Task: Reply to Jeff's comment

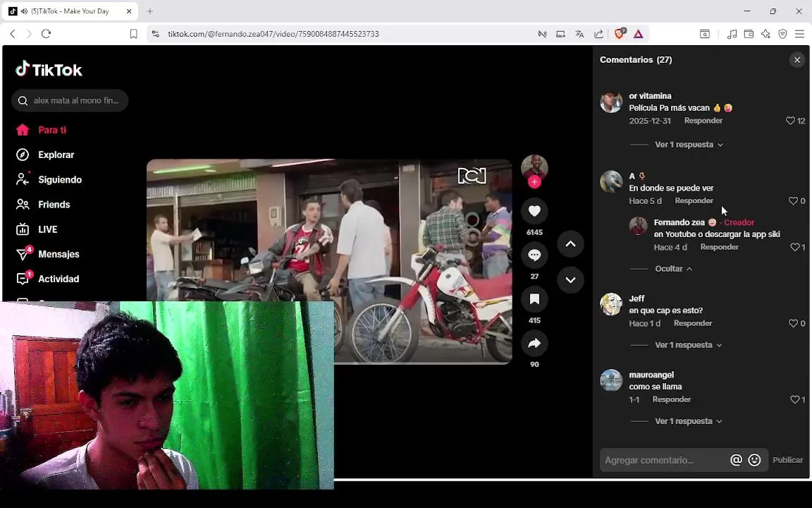Action: [693, 323]
